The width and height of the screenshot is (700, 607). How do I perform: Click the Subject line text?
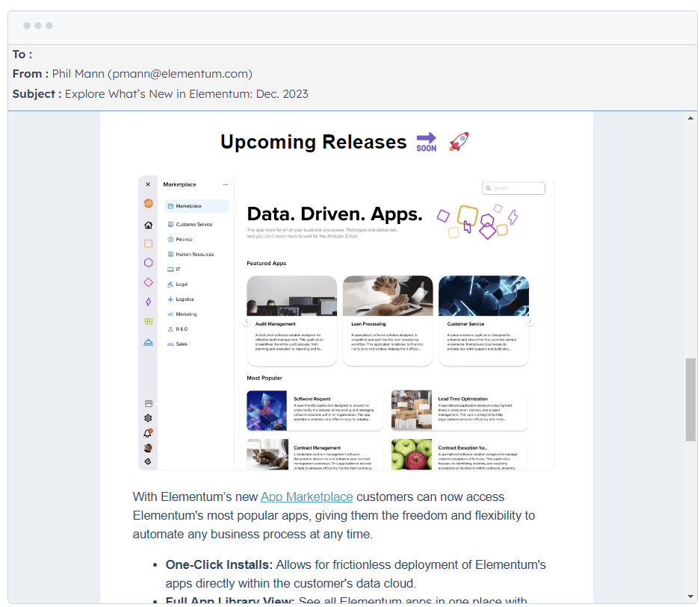pyautogui.click(x=187, y=94)
